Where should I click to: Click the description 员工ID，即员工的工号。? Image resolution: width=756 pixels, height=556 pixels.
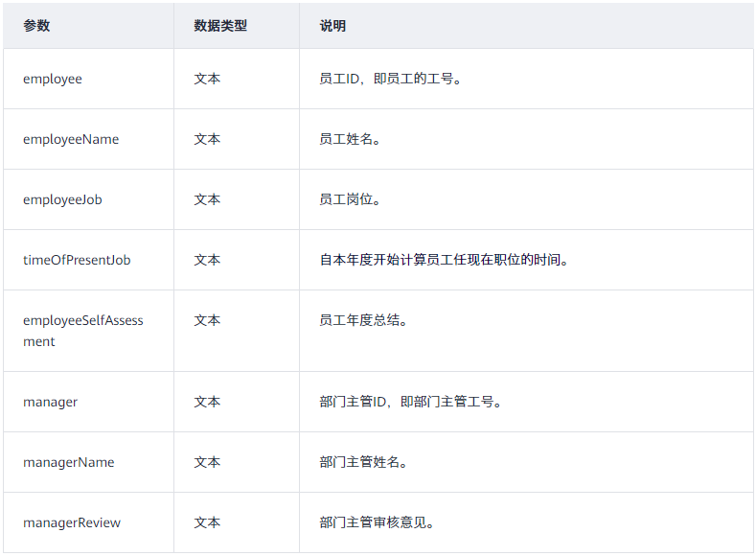pyautogui.click(x=391, y=79)
